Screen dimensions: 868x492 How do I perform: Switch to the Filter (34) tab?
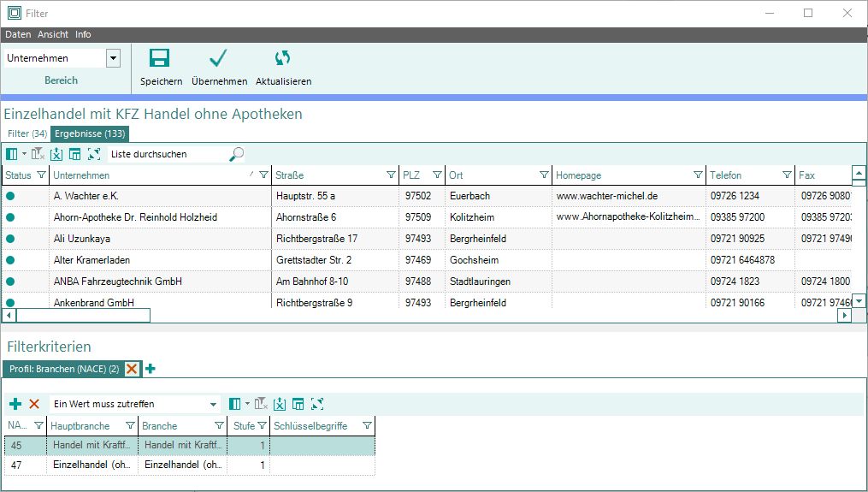point(27,133)
